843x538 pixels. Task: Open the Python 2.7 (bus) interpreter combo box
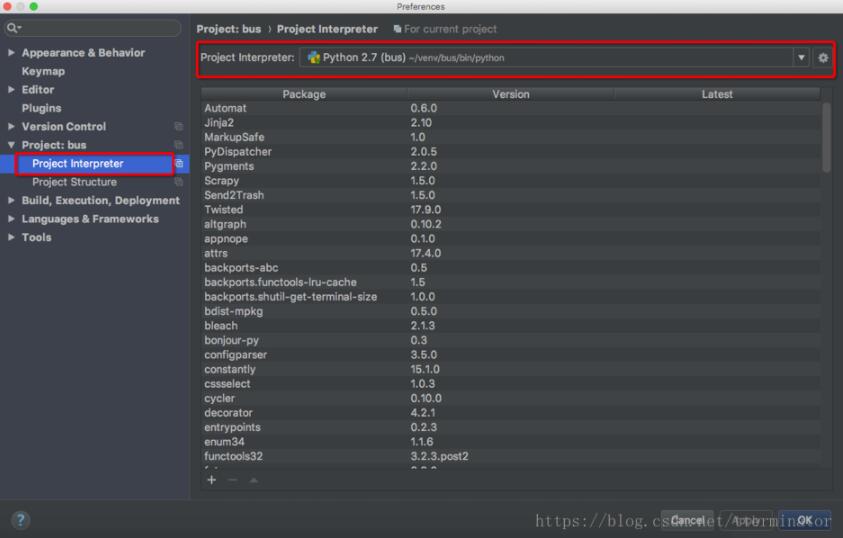554,58
